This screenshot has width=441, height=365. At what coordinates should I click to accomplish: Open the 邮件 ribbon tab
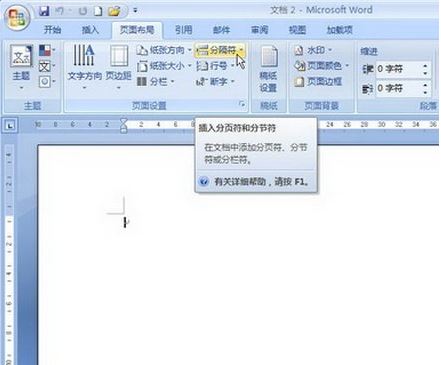pos(222,30)
